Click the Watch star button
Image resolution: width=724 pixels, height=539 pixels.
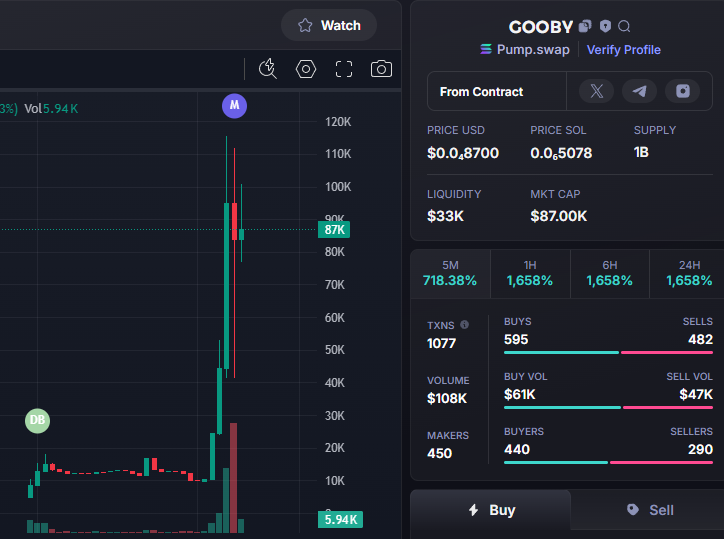click(329, 25)
